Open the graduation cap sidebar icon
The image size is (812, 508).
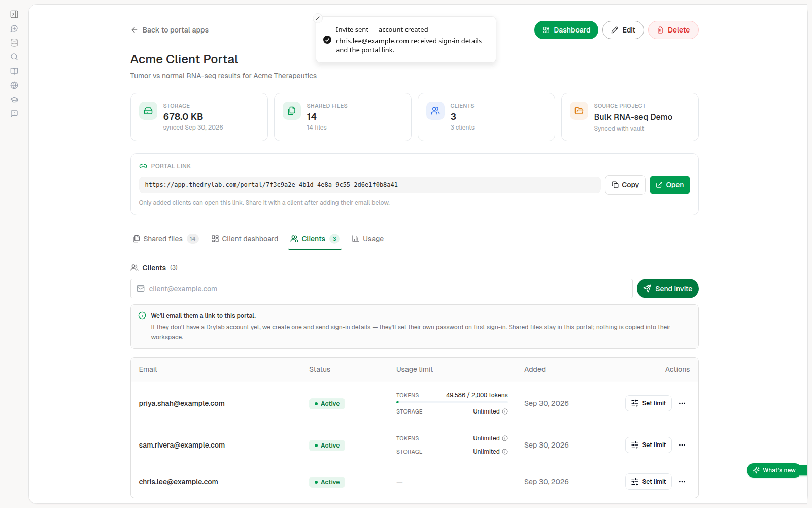pos(14,100)
